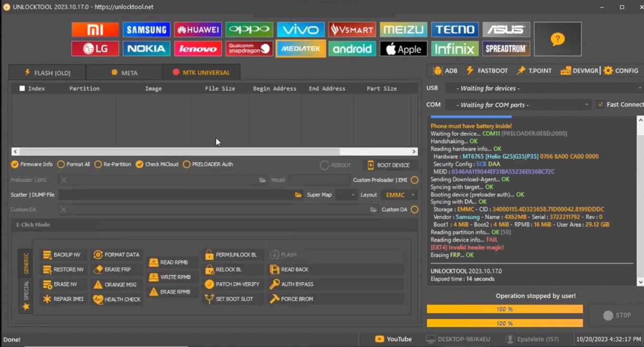This screenshot has height=347, width=644.
Task: Click the BACKUP NV button
Action: tap(62, 255)
